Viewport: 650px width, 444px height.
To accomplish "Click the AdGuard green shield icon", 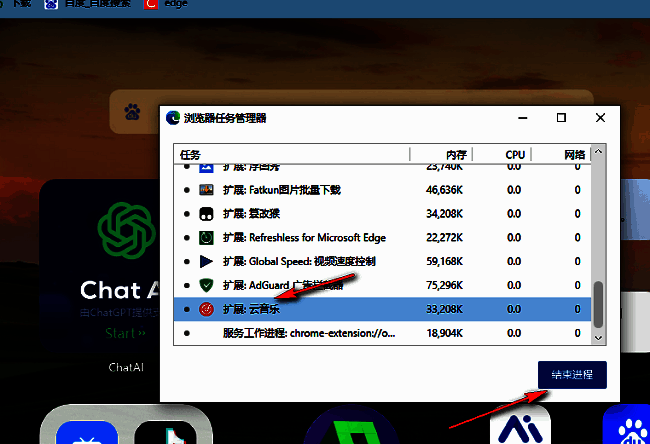I will (x=207, y=286).
